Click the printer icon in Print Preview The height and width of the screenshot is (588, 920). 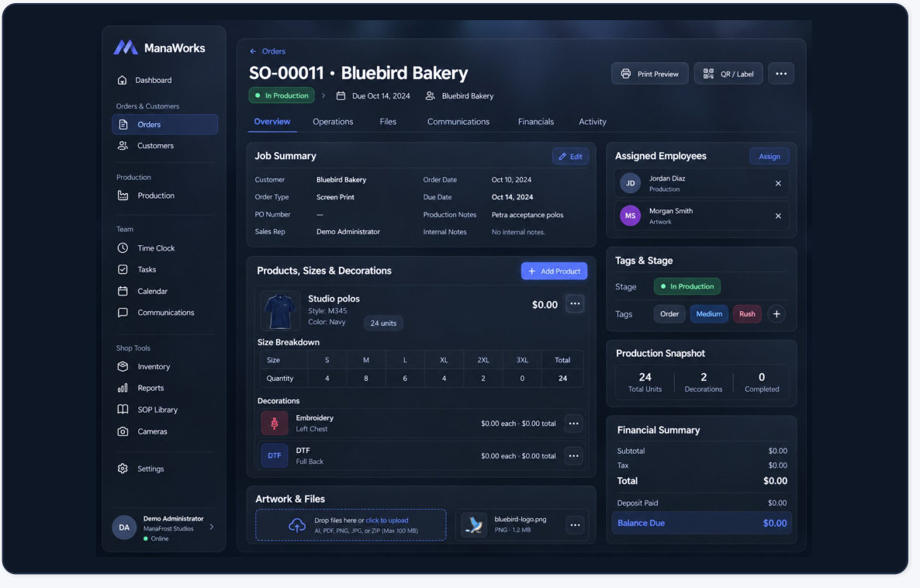tap(625, 74)
